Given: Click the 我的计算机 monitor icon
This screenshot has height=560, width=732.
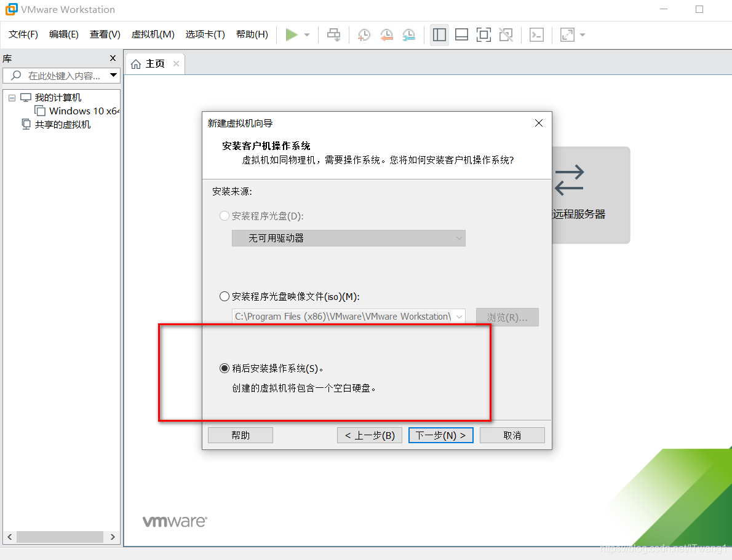Looking at the screenshot, I should point(26,98).
